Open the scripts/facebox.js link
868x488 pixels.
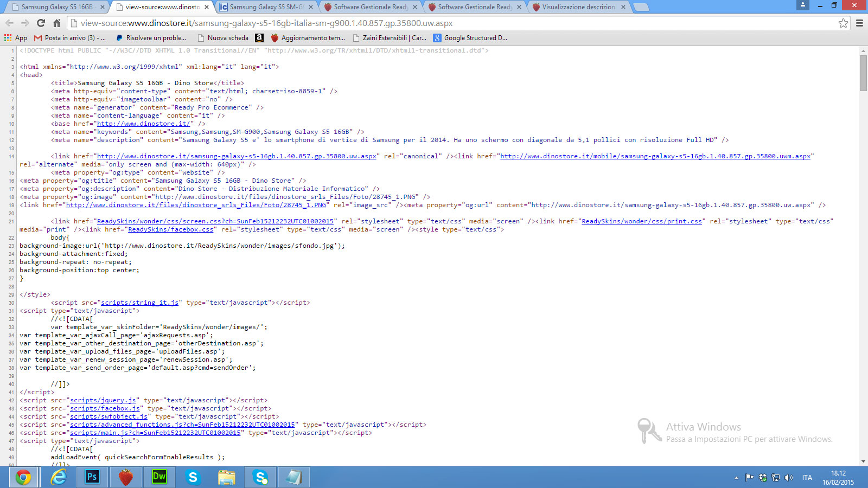pos(105,408)
